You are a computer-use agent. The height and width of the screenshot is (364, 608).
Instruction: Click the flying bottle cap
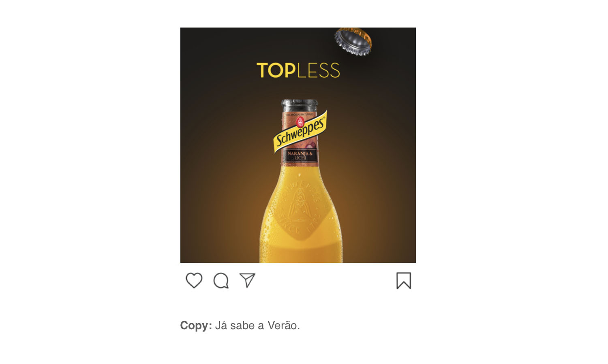click(x=353, y=42)
